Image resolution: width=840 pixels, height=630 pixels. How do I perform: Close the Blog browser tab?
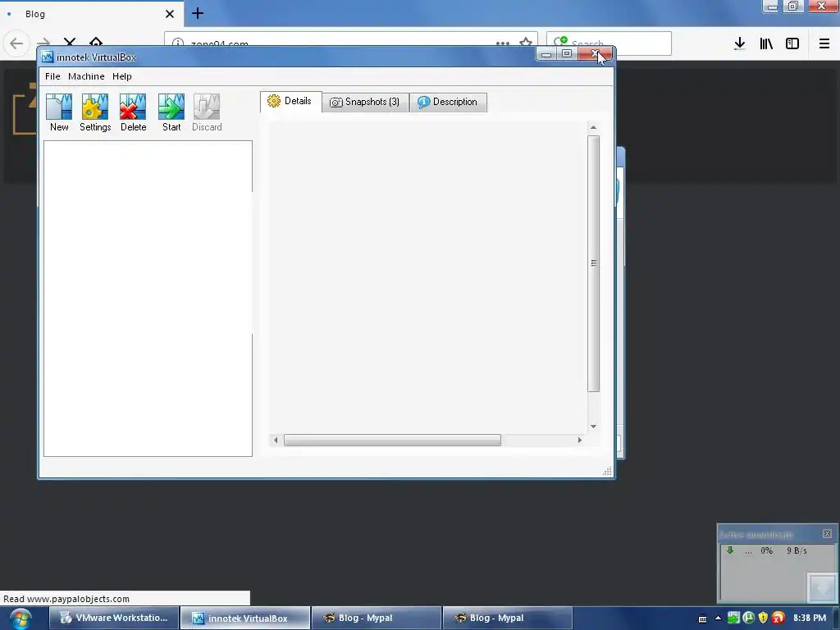(x=169, y=14)
